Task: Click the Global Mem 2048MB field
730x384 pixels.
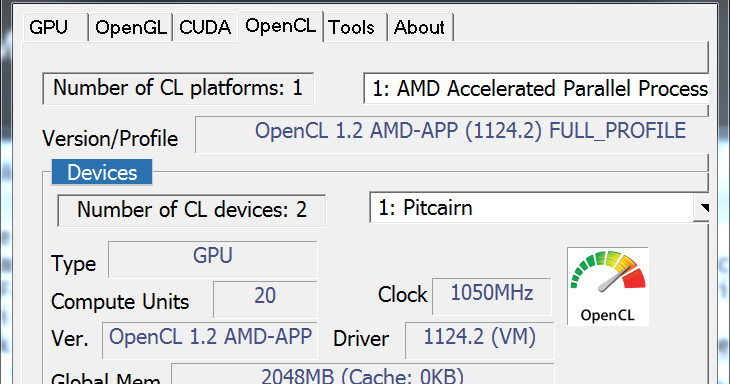Action: [363, 374]
